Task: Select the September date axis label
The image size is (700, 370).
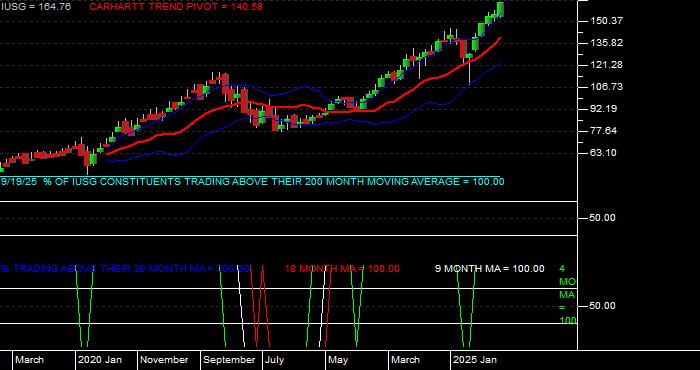Action: [229, 360]
